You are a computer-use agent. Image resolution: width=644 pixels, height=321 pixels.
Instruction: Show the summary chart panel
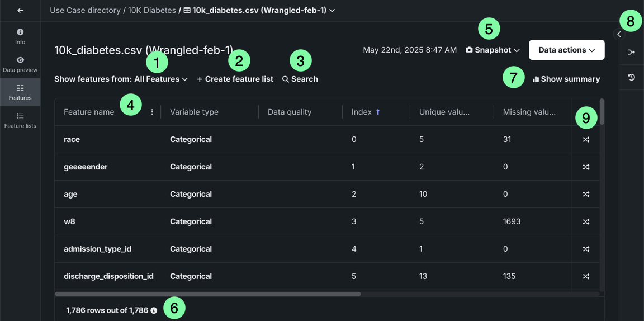point(566,79)
